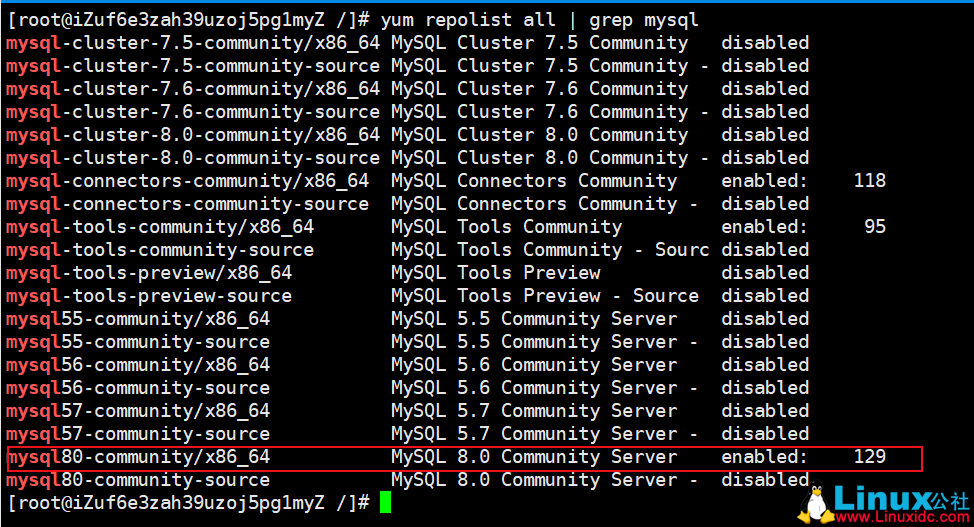Select 'mysql-cluster-7.5-community/x86_64' repo id
Screen dimensions: 974x527
[193, 43]
